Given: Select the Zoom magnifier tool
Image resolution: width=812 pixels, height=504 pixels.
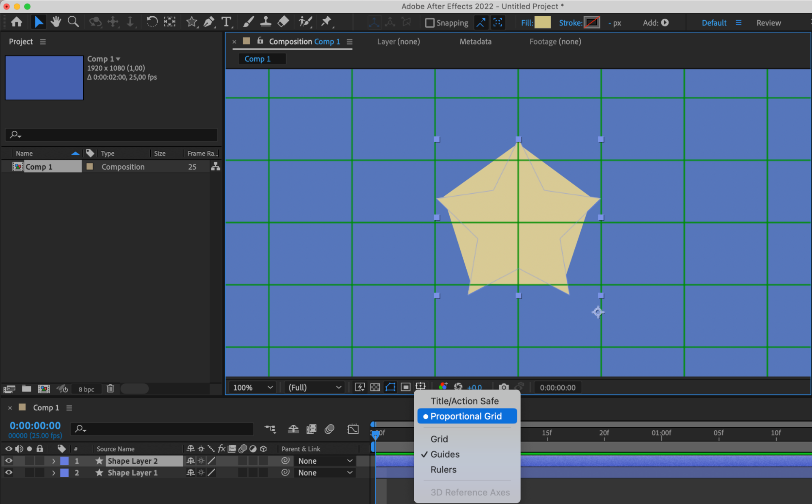Looking at the screenshot, I should tap(73, 22).
